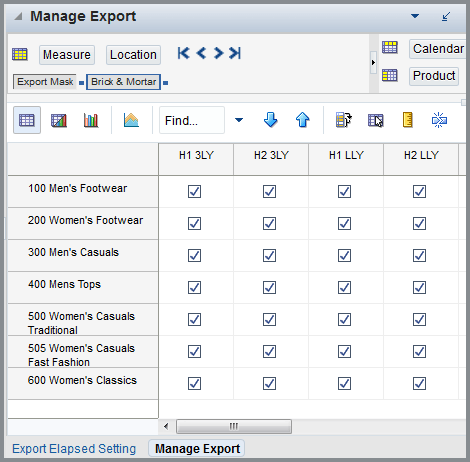470x462 pixels.
Task: Click the minimize-to-corner arrow in title bar
Action: (446, 16)
